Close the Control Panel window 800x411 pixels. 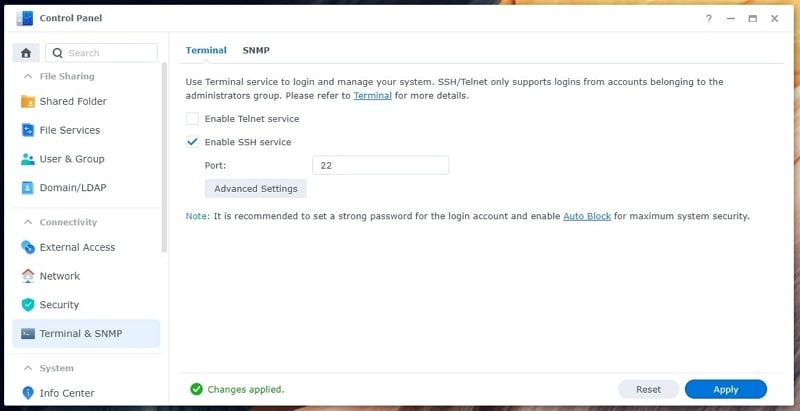pos(774,19)
